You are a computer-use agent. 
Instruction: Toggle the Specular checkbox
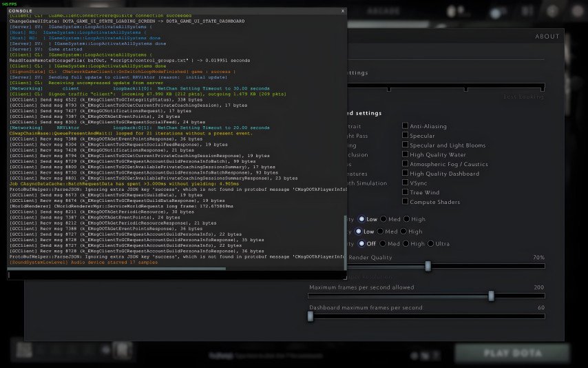pyautogui.click(x=406, y=136)
